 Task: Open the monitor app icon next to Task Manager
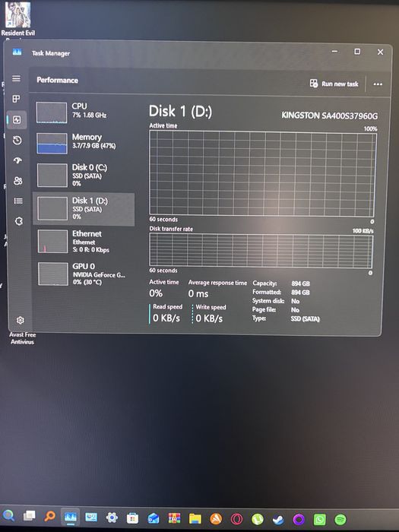click(91, 517)
